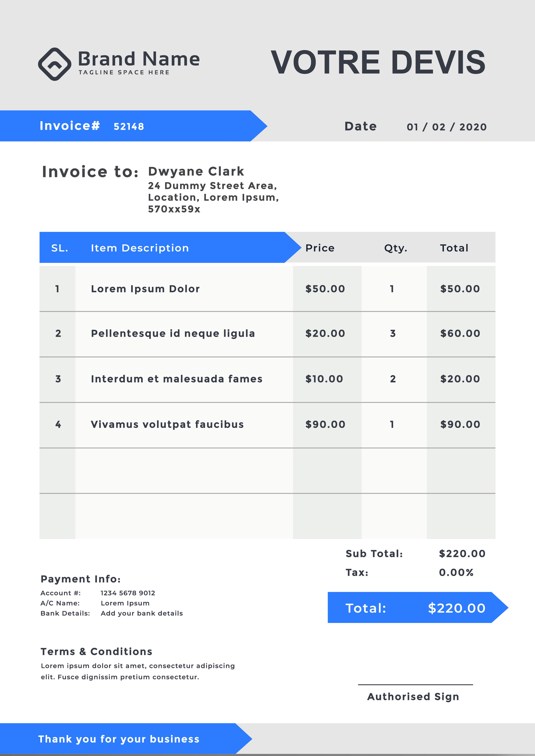Click the quantity 3 in row two
535x756 pixels.
393,334
